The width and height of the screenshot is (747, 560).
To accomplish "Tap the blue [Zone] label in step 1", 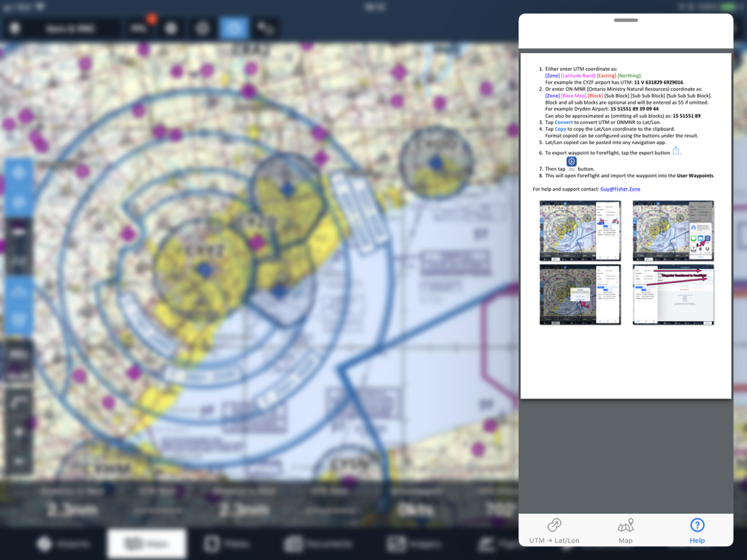I will coord(552,75).
